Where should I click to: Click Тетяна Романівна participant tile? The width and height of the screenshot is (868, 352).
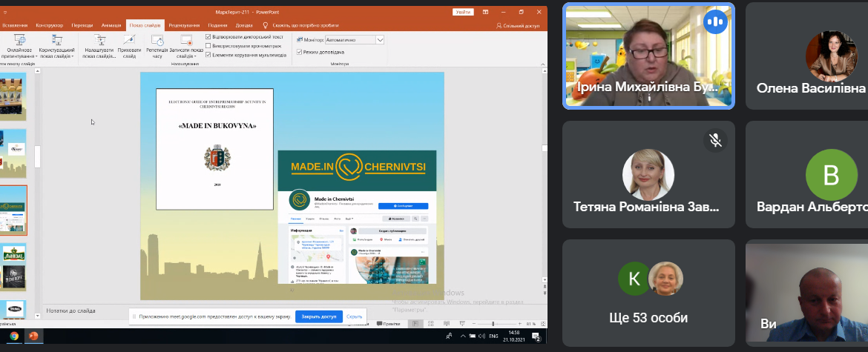click(649, 175)
